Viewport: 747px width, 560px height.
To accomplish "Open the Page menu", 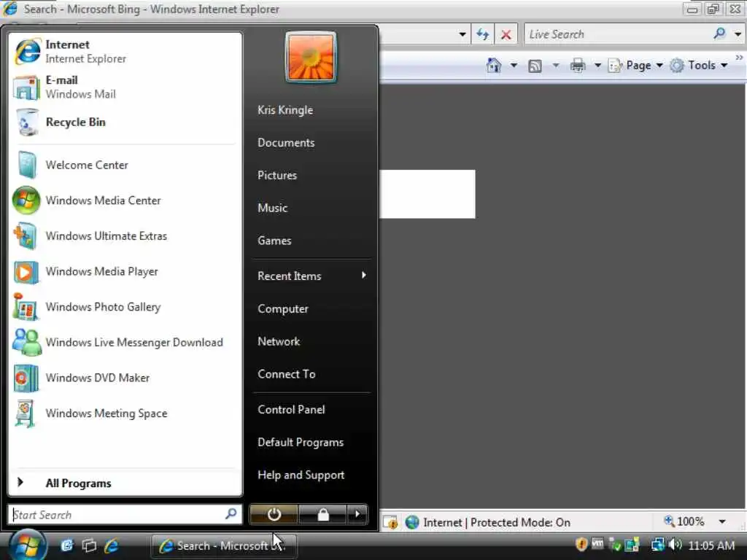I will coord(635,65).
